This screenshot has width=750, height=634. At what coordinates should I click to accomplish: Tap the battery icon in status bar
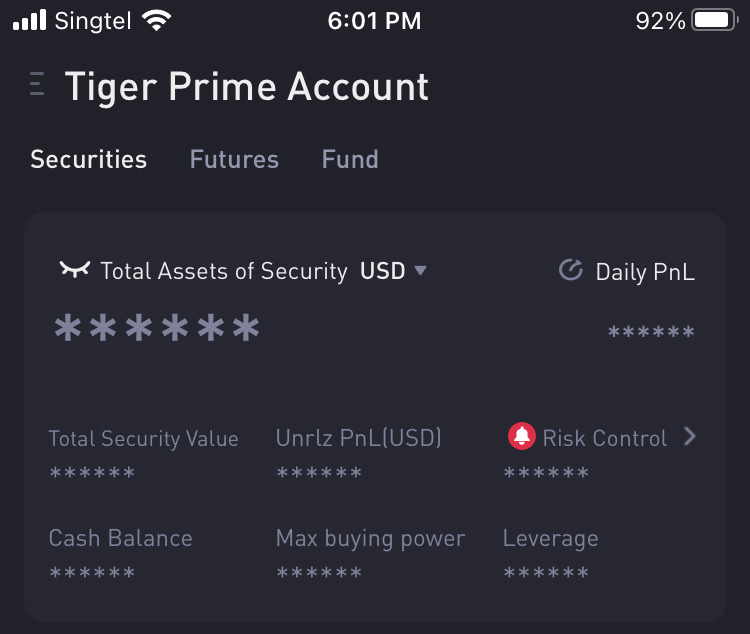[715, 21]
